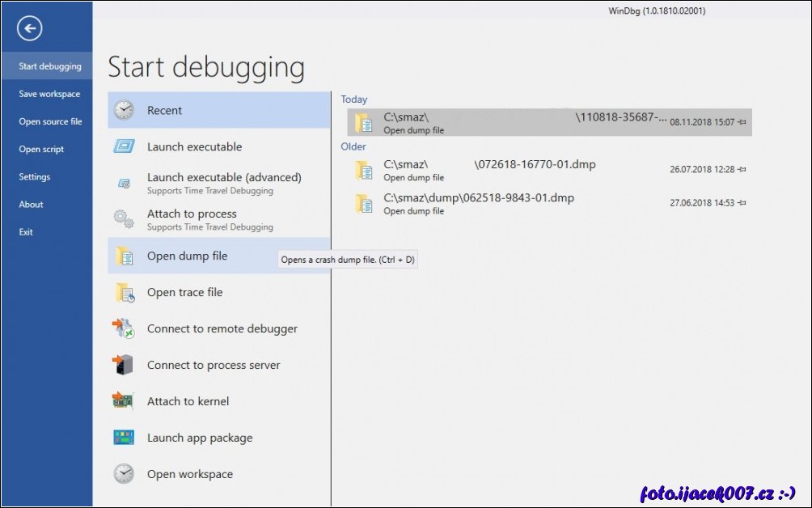
Task: Click Open dump file option
Action: [x=187, y=256]
